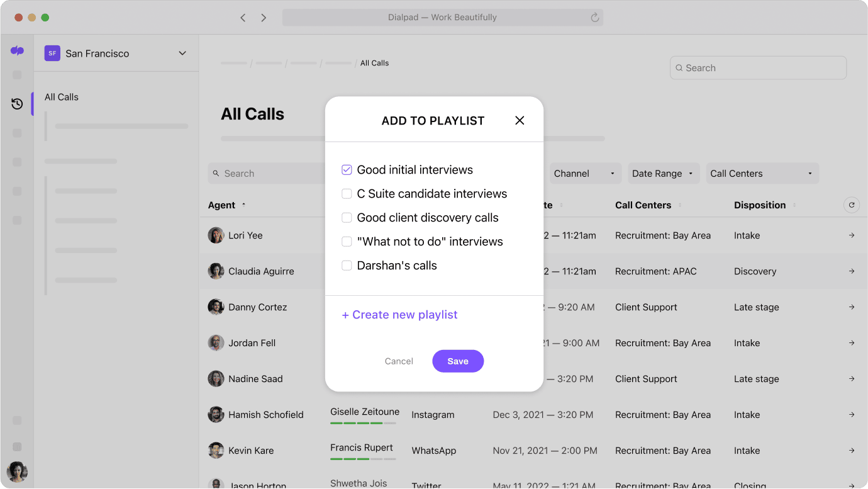
Task: Click the Dialpad logo in the sidebar
Action: click(17, 50)
